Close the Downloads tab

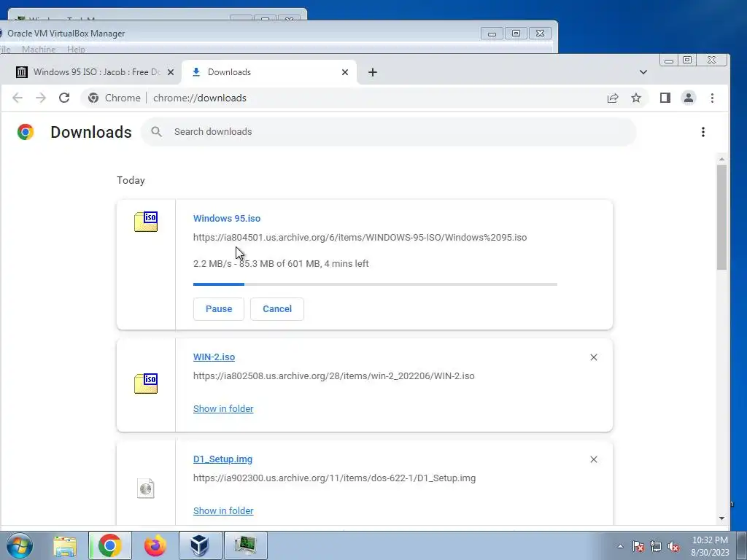coord(345,72)
